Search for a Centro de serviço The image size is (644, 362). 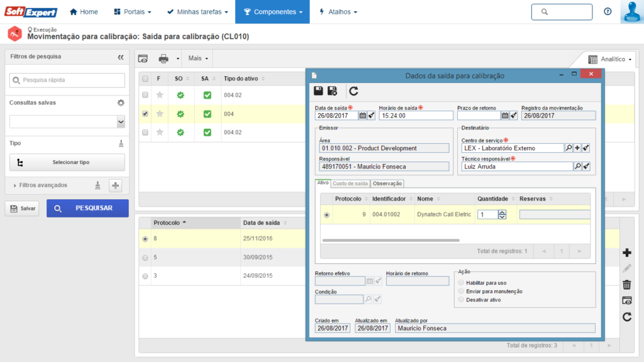pos(569,148)
